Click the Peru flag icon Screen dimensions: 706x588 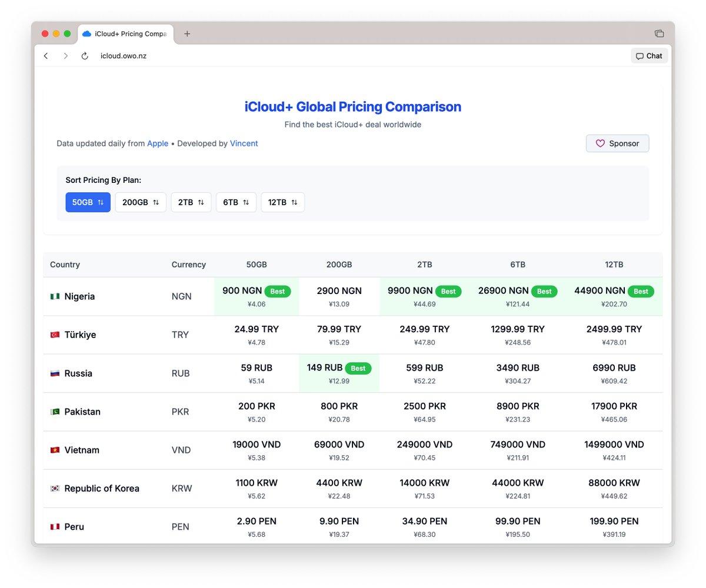[x=55, y=527]
